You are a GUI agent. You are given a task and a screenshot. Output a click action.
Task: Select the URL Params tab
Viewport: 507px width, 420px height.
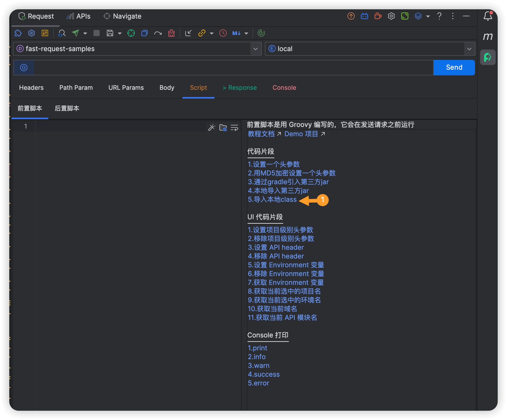point(126,88)
